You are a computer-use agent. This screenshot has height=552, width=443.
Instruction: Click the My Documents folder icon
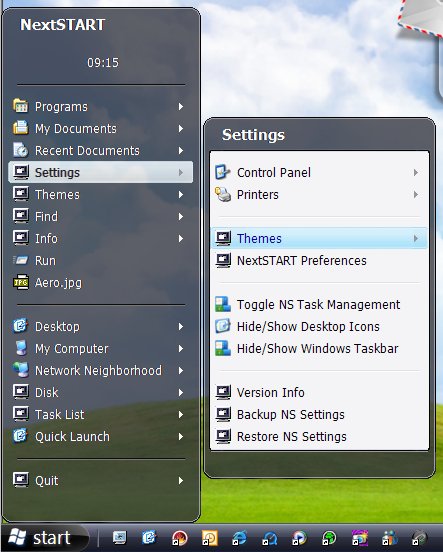pyautogui.click(x=20, y=128)
